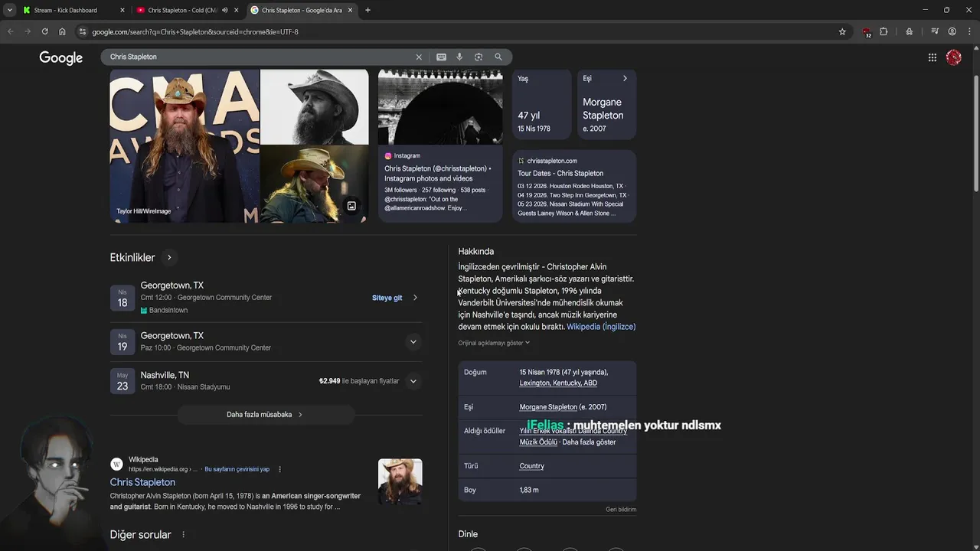Mute the Chris Stapleton - Cold tab audio

[224, 10]
